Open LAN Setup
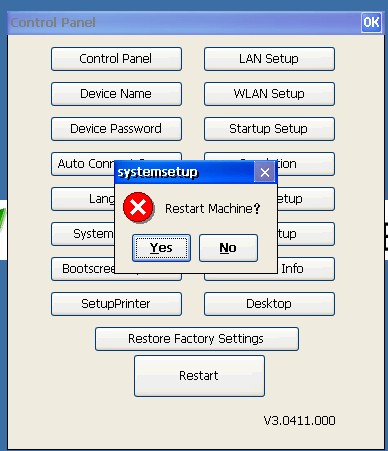The height and width of the screenshot is (451, 388). tap(269, 59)
